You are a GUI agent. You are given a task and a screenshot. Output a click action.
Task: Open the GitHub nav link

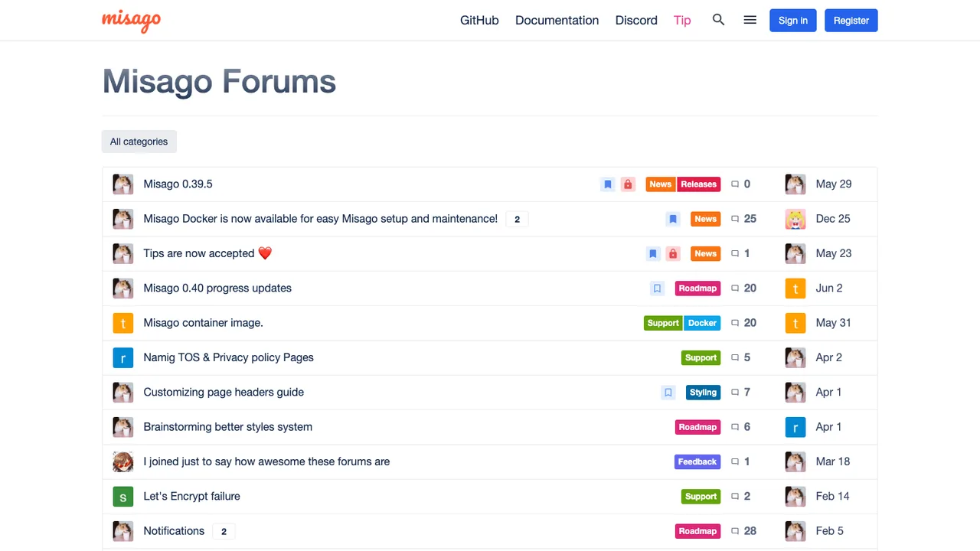pos(479,21)
